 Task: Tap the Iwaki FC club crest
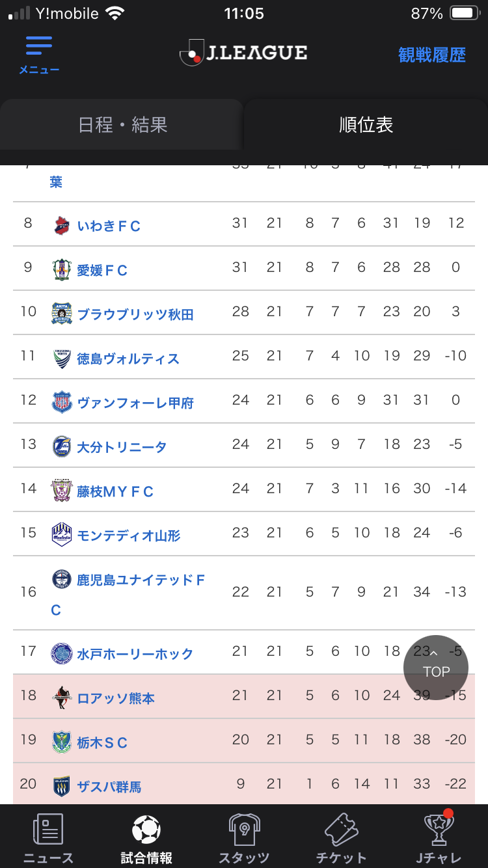point(62,226)
